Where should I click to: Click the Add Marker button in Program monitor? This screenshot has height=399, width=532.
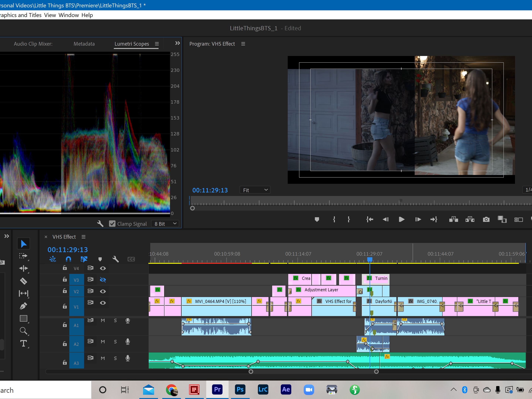(x=317, y=219)
